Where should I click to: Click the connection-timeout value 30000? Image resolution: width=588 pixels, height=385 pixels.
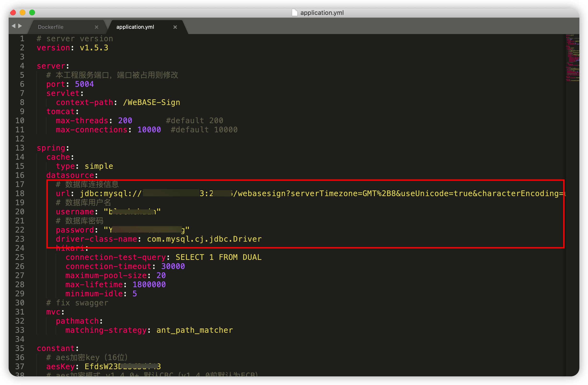pos(173,266)
